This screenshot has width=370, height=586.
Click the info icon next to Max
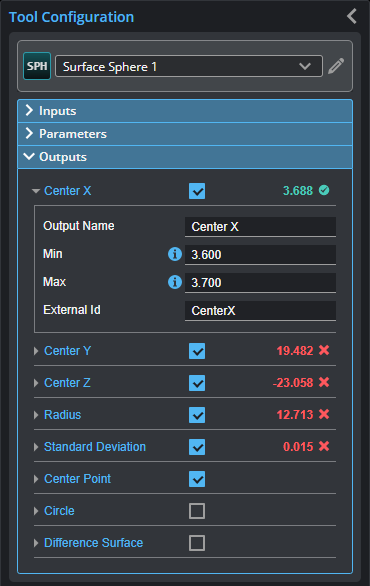tap(175, 282)
